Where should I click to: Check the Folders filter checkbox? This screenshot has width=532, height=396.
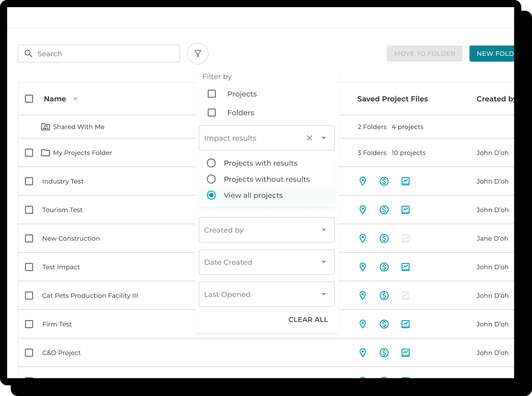coord(212,113)
